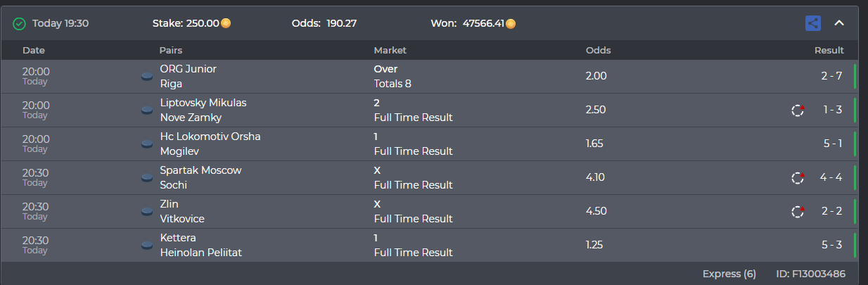Open the ORG Junior vs Riga match

point(429,76)
